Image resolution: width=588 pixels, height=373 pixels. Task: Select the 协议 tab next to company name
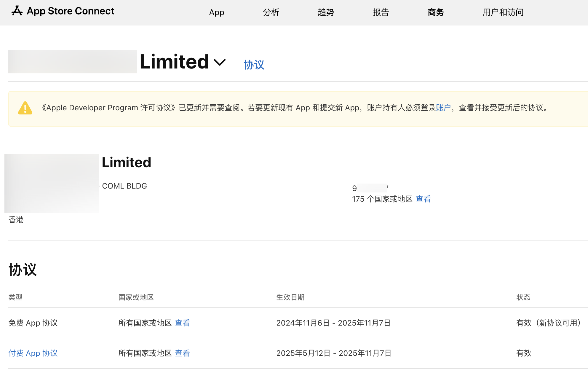(x=254, y=65)
